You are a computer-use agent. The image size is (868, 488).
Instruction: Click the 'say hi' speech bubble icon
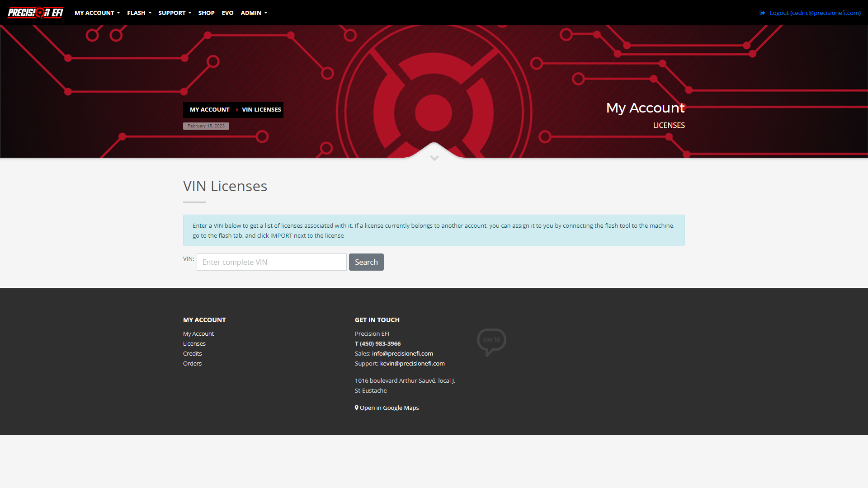point(491,341)
